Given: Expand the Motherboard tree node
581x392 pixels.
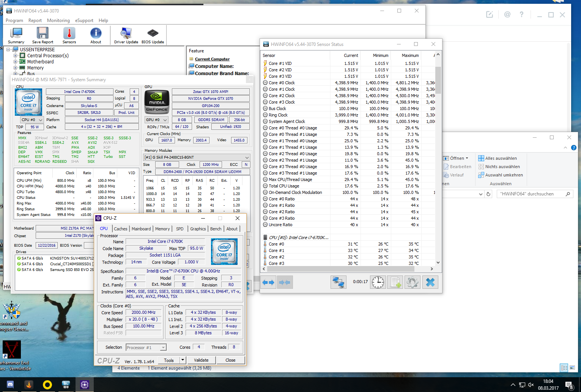Looking at the screenshot, I should 16,61.
